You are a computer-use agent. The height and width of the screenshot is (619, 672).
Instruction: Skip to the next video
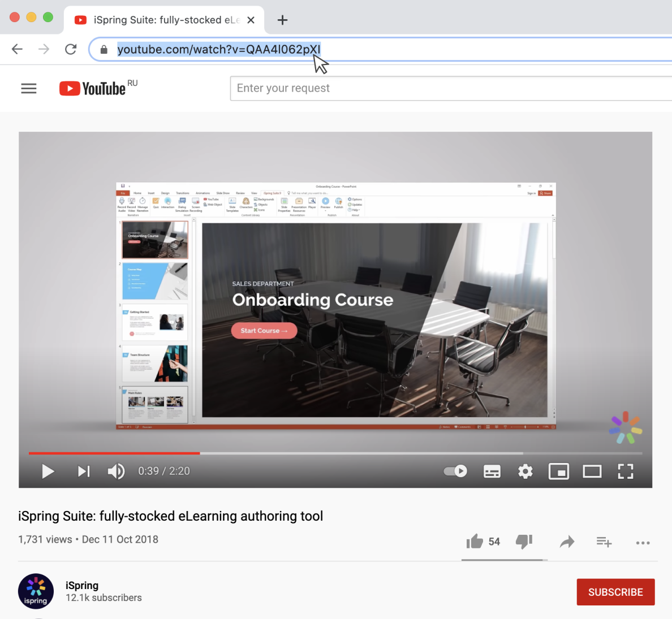(83, 471)
